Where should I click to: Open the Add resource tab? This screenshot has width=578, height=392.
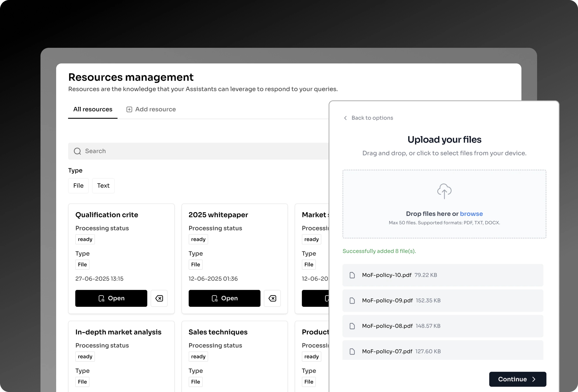pyautogui.click(x=151, y=109)
